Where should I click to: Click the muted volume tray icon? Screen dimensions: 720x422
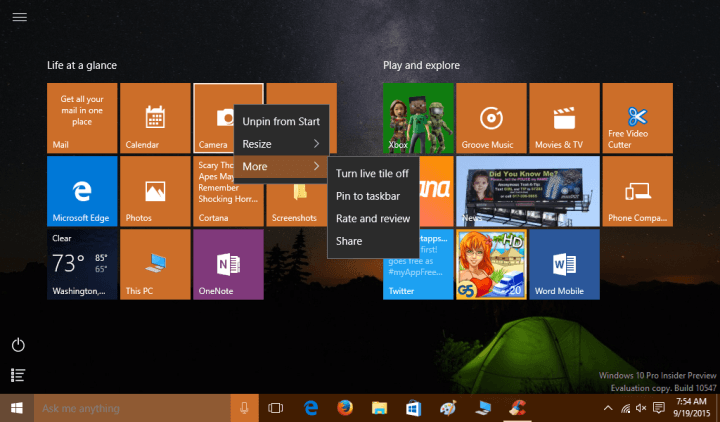click(641, 408)
